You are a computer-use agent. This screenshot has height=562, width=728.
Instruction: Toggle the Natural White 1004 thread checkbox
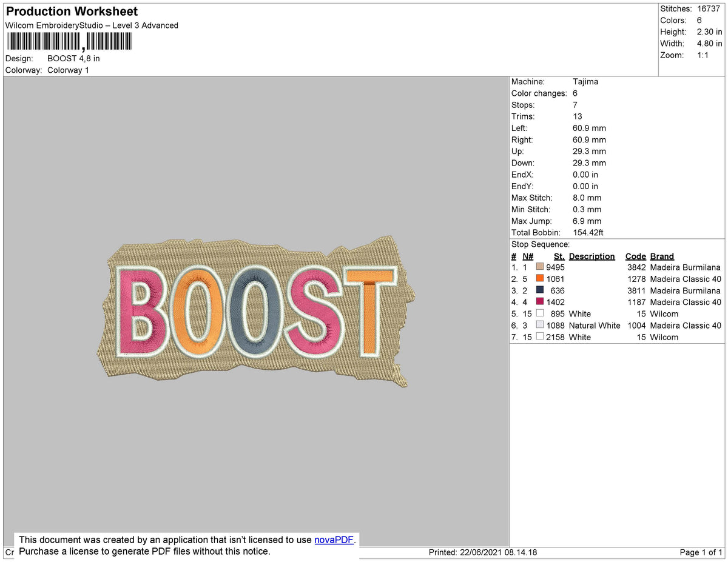pyautogui.click(x=539, y=324)
